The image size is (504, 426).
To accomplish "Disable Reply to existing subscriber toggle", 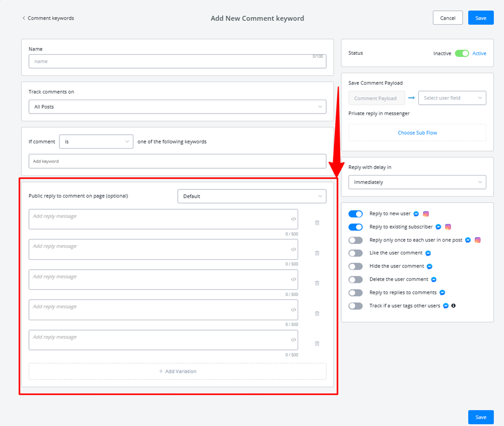I will click(356, 227).
